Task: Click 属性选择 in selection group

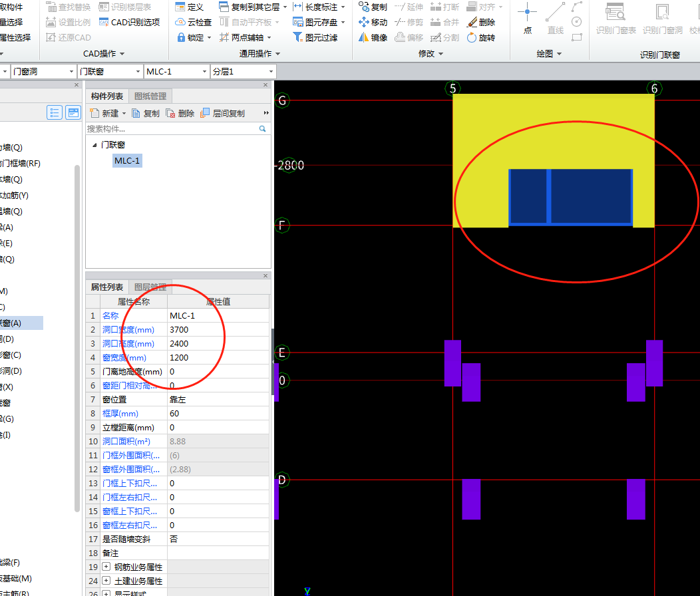Action: (x=15, y=37)
